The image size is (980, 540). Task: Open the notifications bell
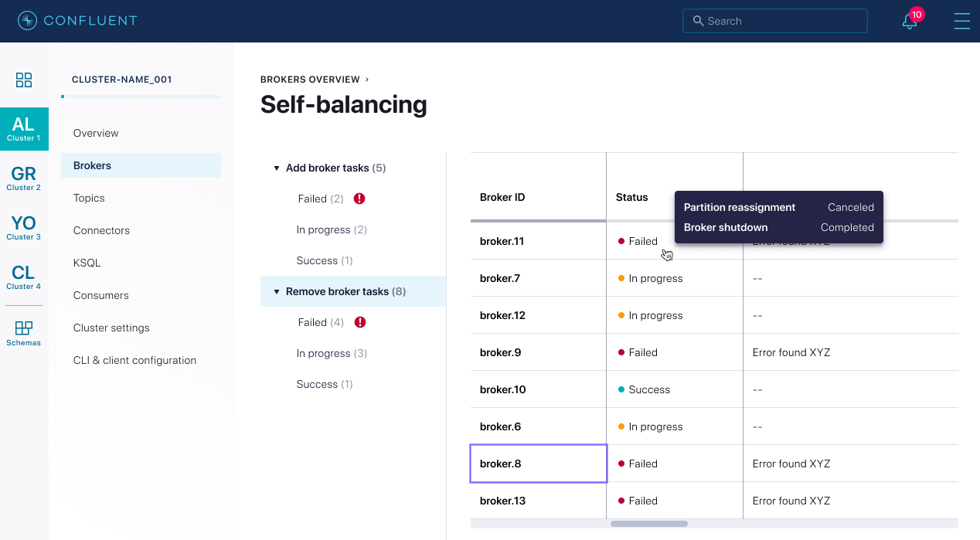point(910,22)
